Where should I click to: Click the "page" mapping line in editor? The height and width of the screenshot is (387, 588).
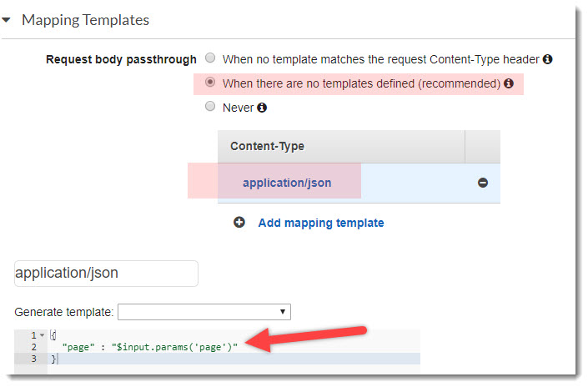[150, 347]
